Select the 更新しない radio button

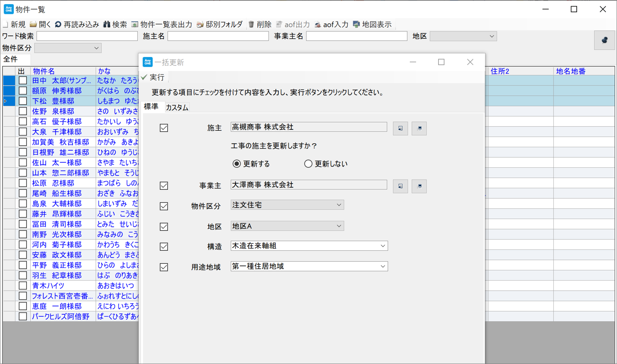coord(308,164)
